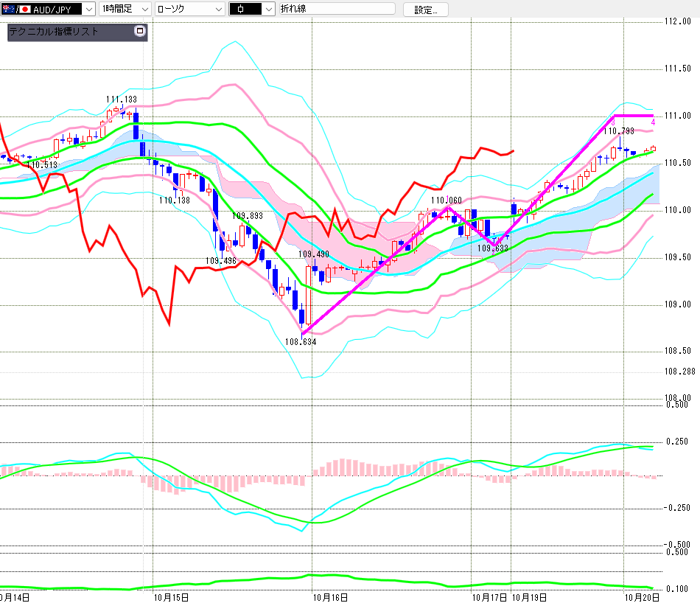Click the 111.133 high price label
Image resolution: width=700 pixels, height=603 pixels.
[122, 100]
